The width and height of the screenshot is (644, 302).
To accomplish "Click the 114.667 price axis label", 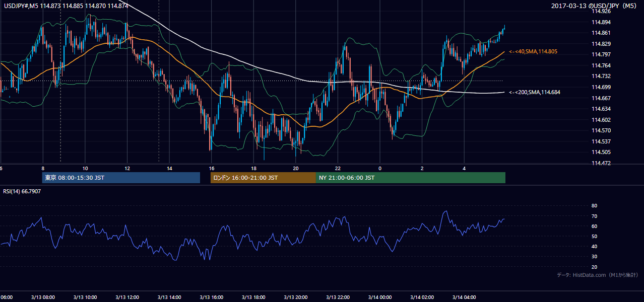I will pos(600,98).
